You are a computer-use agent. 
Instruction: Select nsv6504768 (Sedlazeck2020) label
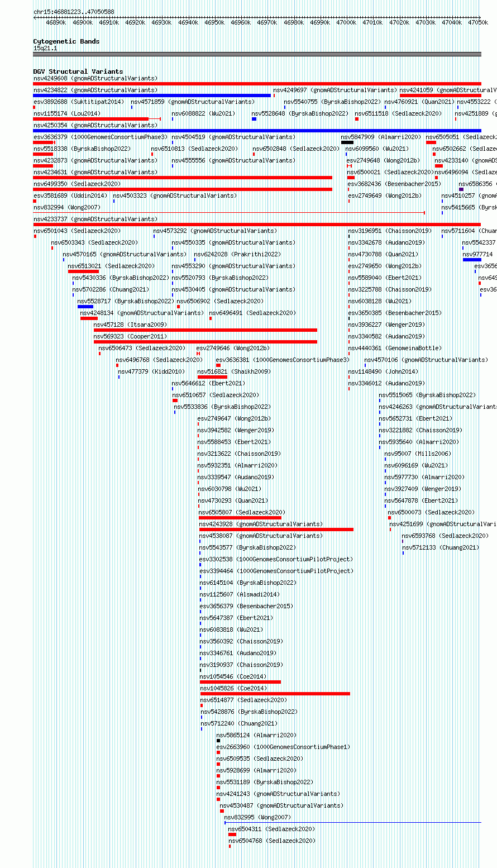[x=271, y=841]
